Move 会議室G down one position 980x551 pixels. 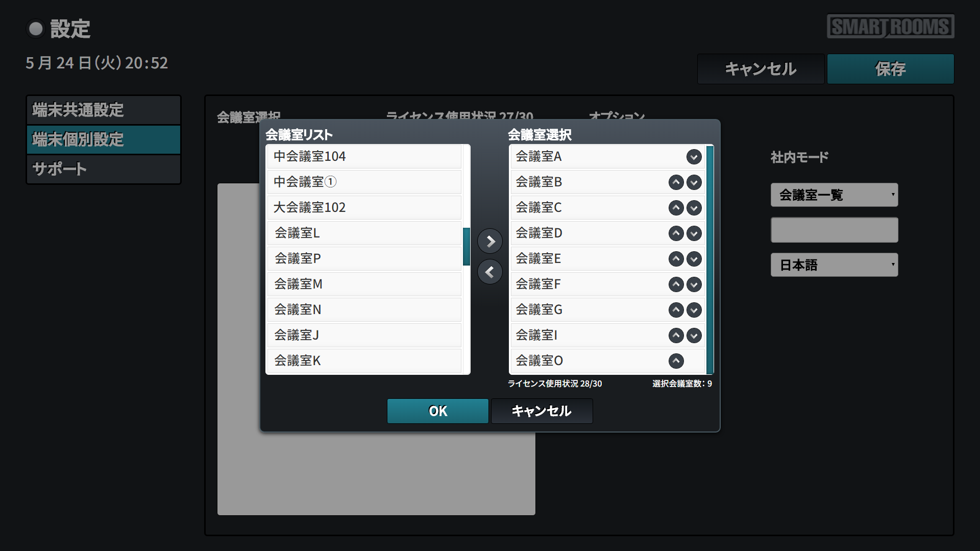click(694, 310)
